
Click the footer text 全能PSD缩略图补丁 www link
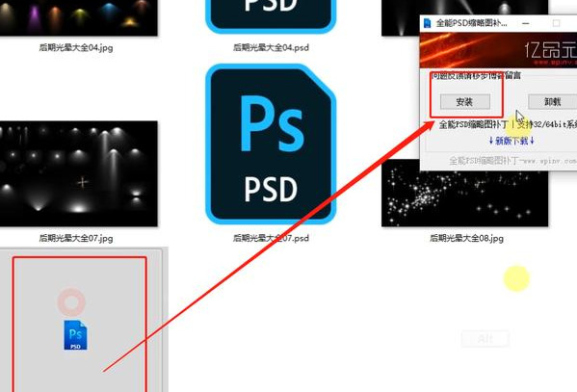[x=512, y=161]
